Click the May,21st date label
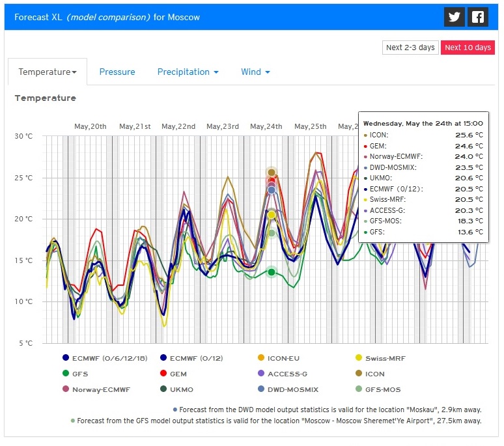 pyautogui.click(x=135, y=126)
